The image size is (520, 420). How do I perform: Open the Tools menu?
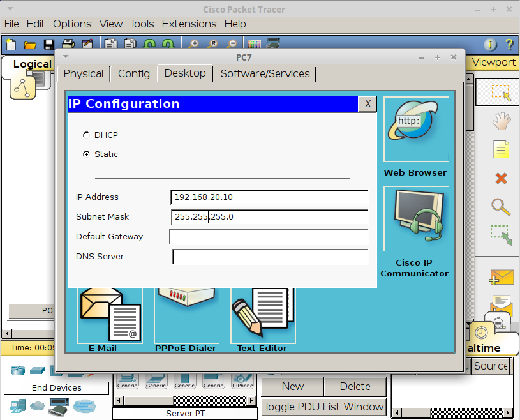(x=142, y=24)
